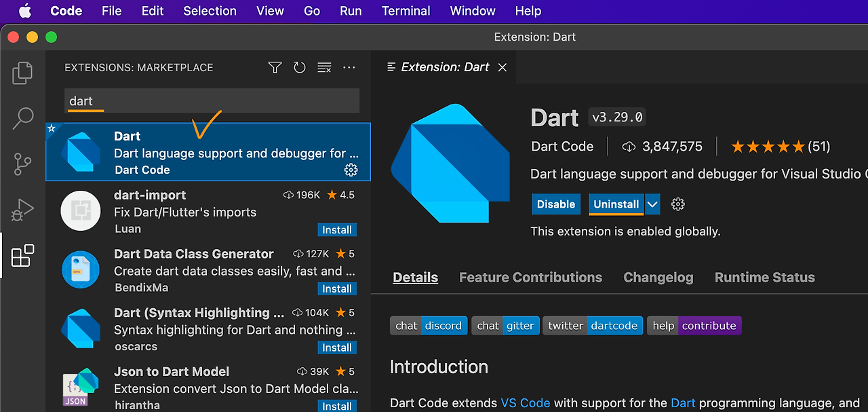Click the filter extensions funnel icon

tap(275, 67)
